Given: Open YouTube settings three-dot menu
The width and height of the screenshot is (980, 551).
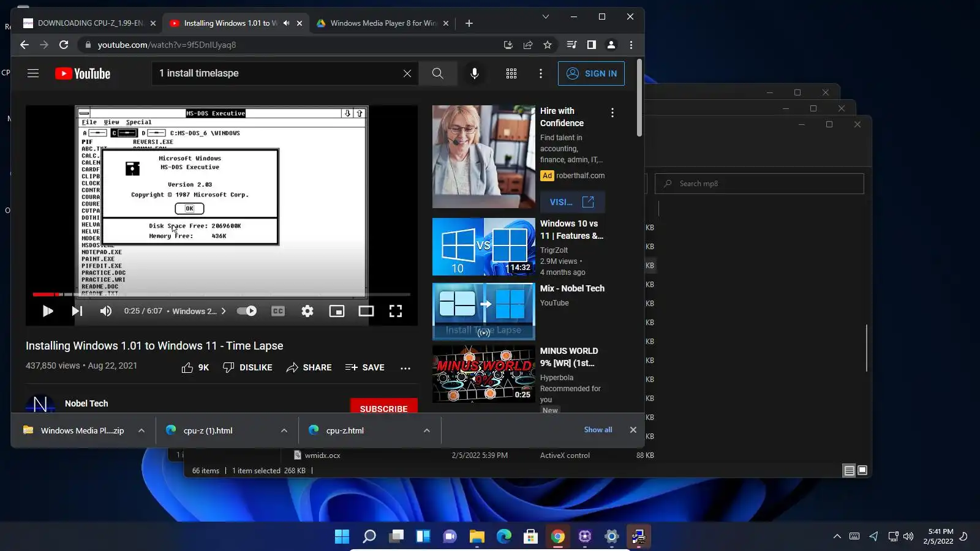Looking at the screenshot, I should point(541,73).
